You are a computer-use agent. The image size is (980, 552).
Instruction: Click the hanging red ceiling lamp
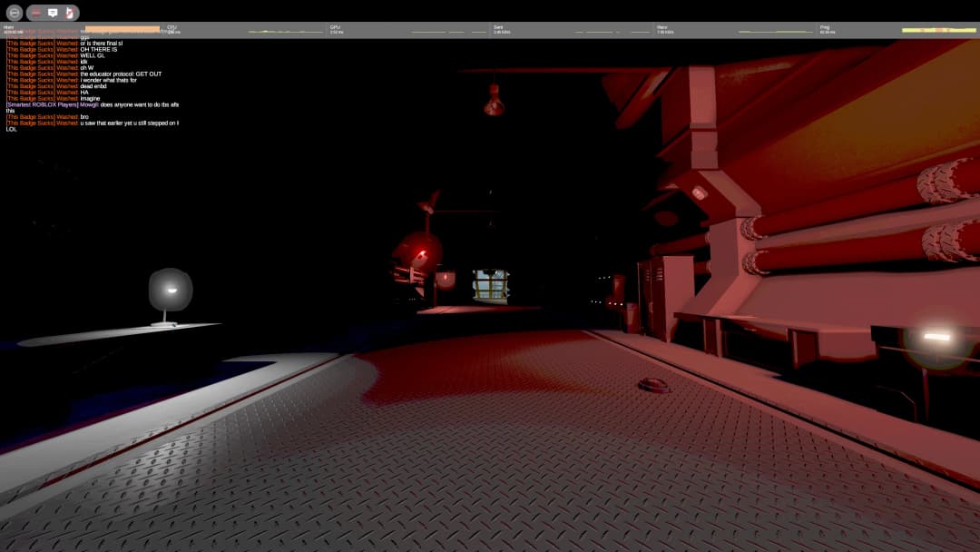pos(494,100)
